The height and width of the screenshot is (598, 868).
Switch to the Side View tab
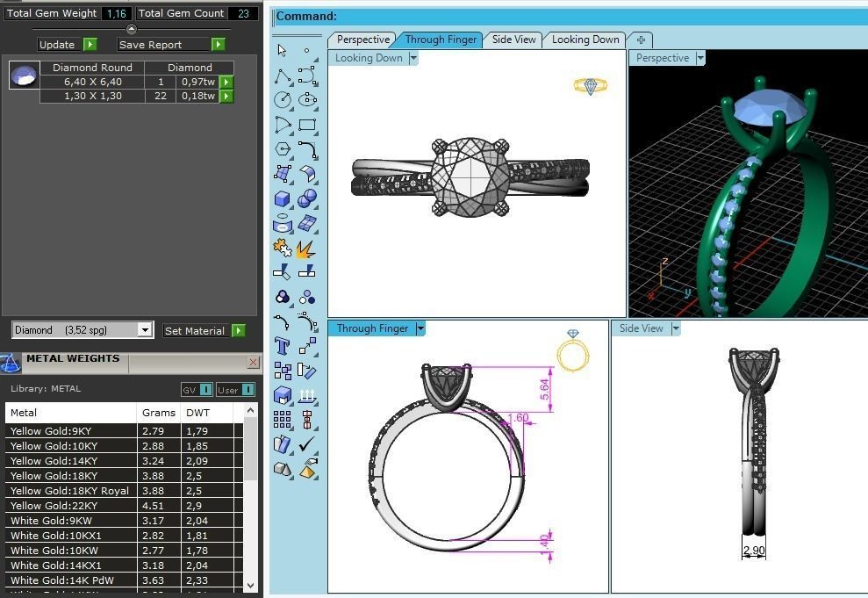pos(513,40)
